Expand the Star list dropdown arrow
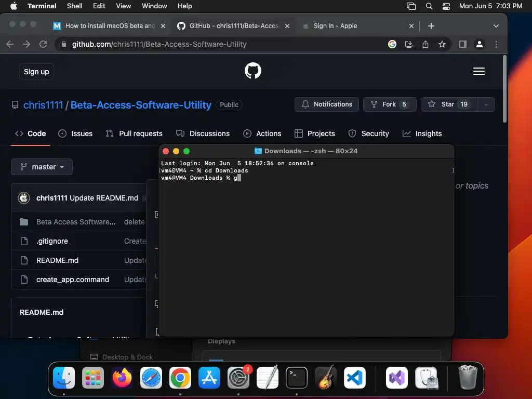This screenshot has height=399, width=532. pyautogui.click(x=486, y=104)
